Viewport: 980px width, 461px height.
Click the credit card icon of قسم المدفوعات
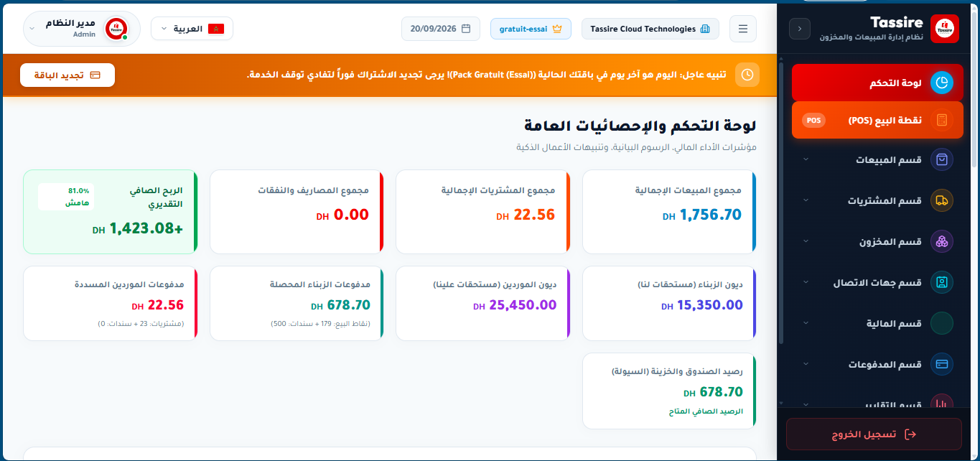tap(942, 364)
